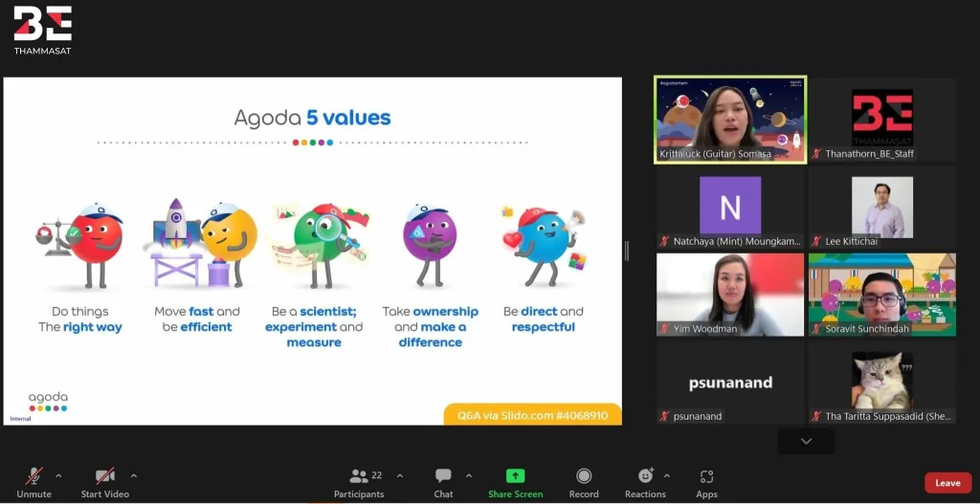The height and width of the screenshot is (504, 980).
Task: Click the purple ownership mascot
Action: tap(429, 245)
